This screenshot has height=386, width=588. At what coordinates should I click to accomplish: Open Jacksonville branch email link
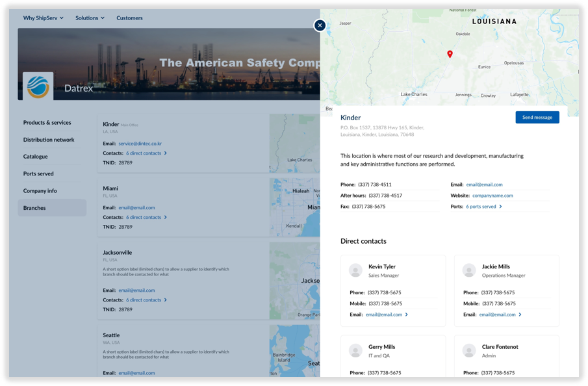point(137,290)
